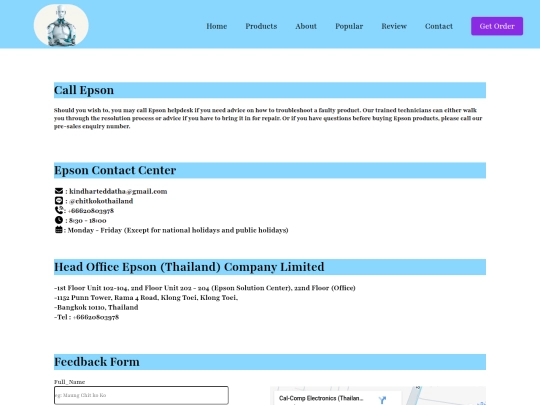Click the map directions arrow icon
The width and height of the screenshot is (540, 405).
click(382, 400)
